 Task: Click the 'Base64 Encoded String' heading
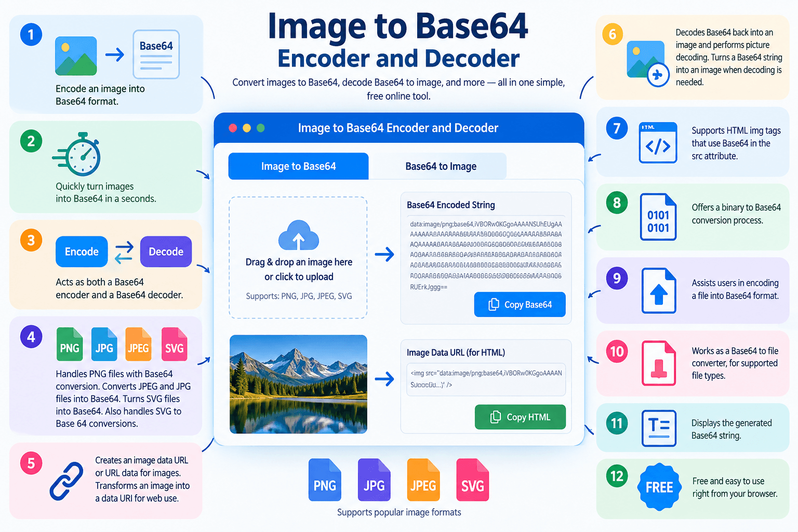451,205
